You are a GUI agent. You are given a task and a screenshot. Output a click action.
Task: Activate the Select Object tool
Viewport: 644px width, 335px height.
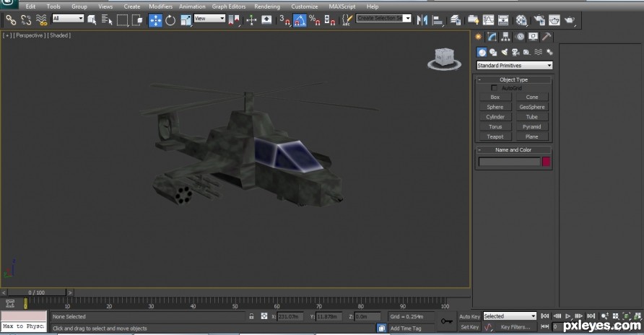click(x=92, y=19)
